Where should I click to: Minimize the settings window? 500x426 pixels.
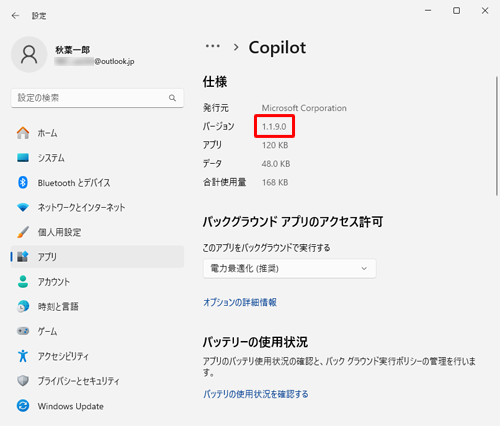[428, 11]
